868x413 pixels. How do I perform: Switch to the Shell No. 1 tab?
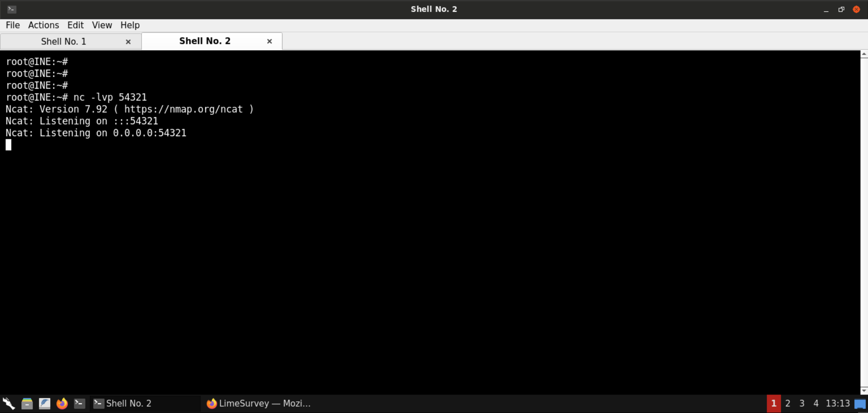coord(64,42)
